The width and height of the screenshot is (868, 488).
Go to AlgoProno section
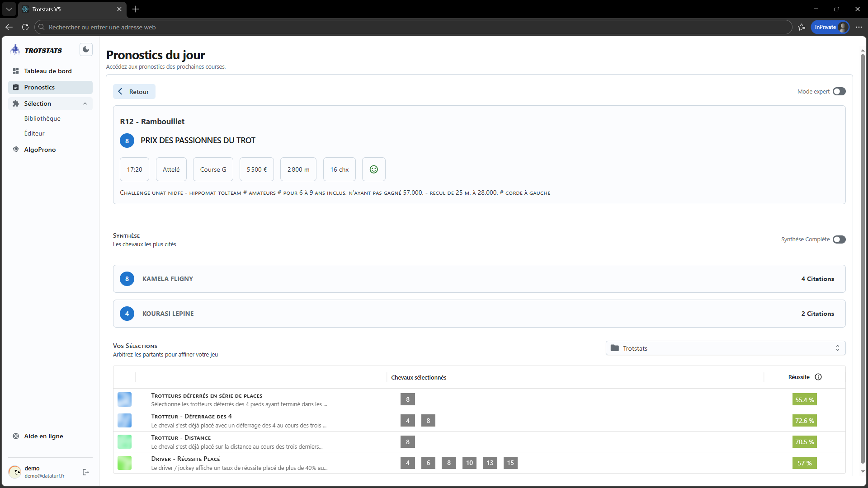click(40, 150)
